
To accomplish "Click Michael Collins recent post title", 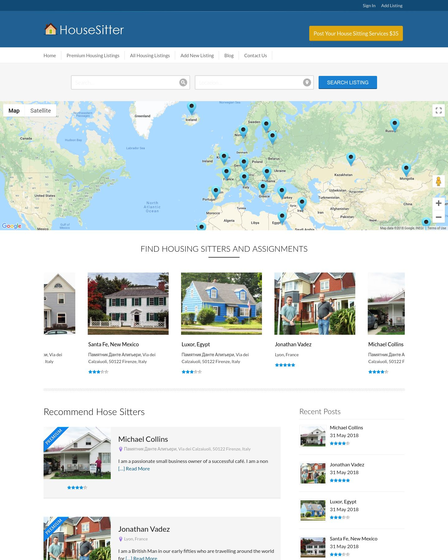I will point(346,428).
